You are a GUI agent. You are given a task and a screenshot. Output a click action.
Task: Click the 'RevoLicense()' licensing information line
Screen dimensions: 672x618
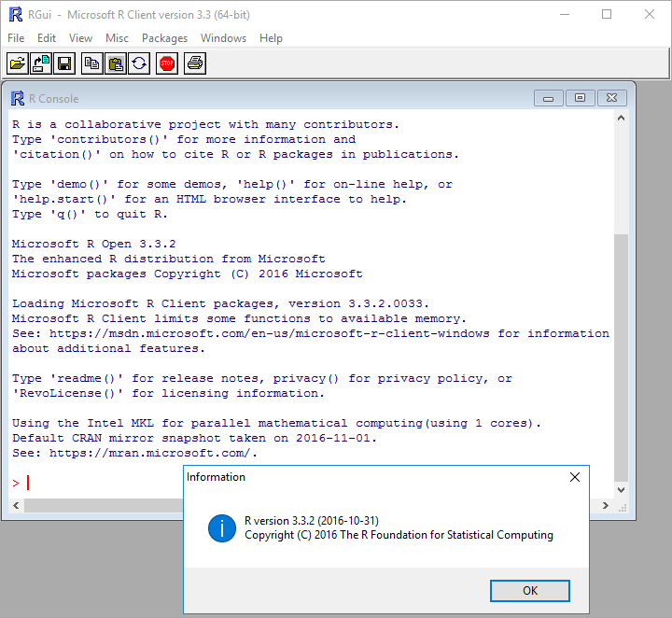pyautogui.click(x=168, y=393)
